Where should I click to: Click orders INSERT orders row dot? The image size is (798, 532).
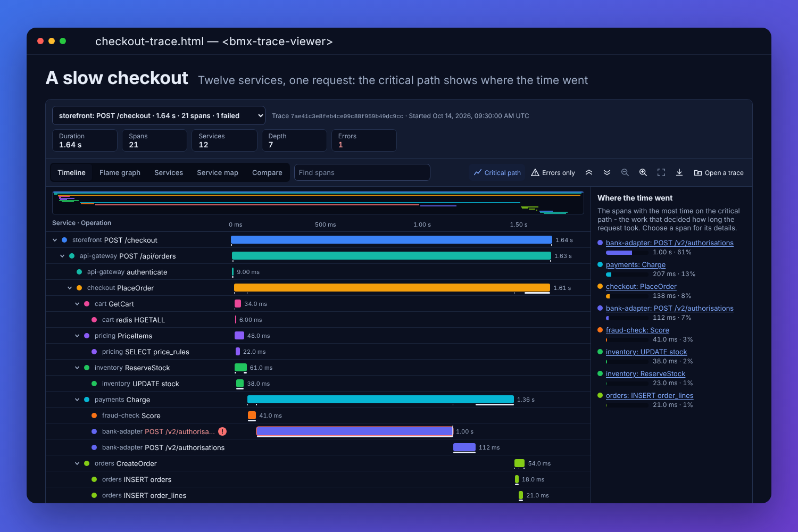point(94,479)
